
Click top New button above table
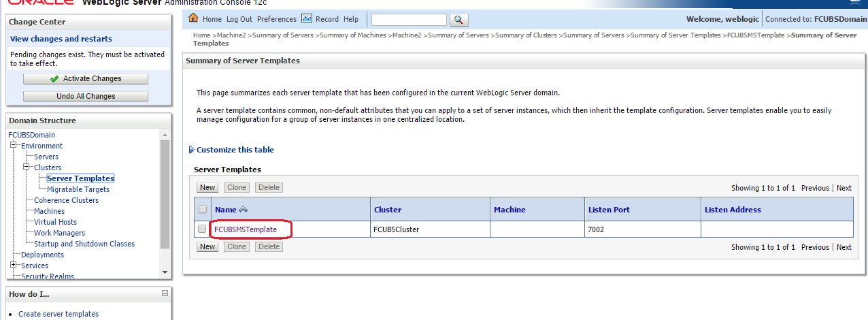tap(207, 188)
